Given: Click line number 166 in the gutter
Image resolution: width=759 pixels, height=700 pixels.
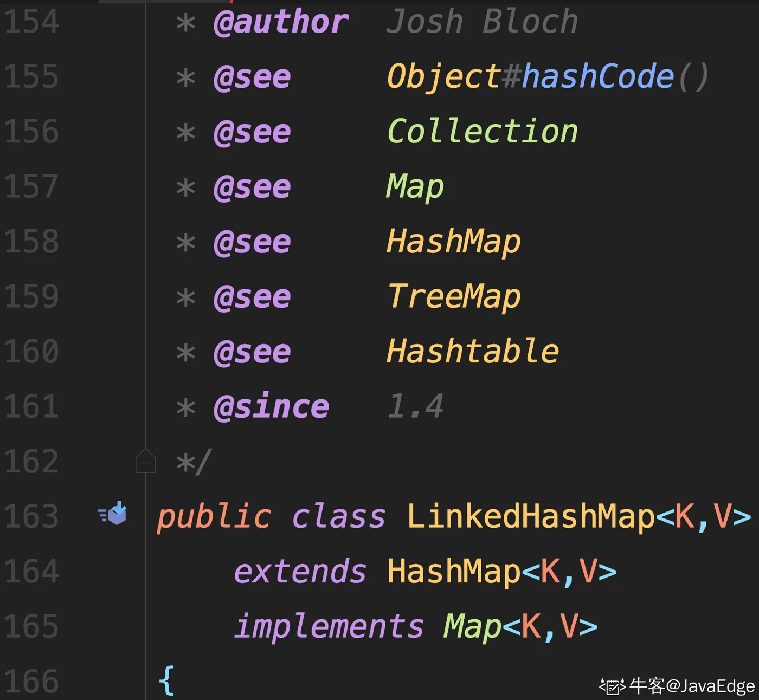Looking at the screenshot, I should point(31,682).
